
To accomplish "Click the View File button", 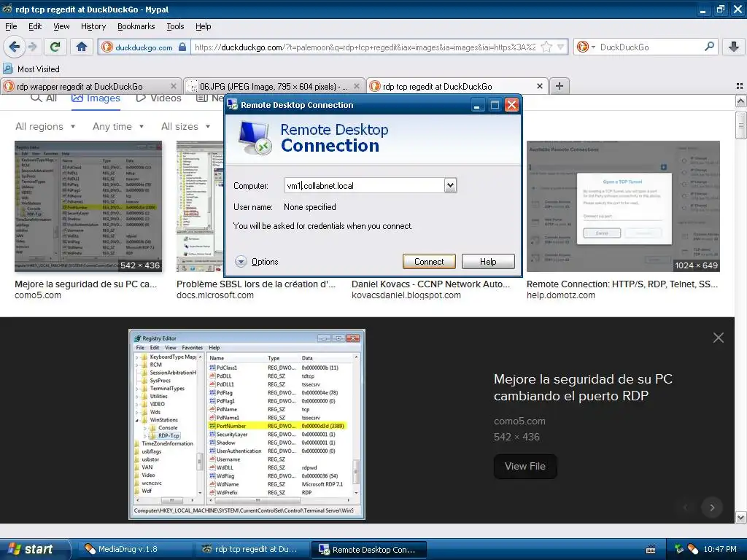I will pyautogui.click(x=525, y=466).
